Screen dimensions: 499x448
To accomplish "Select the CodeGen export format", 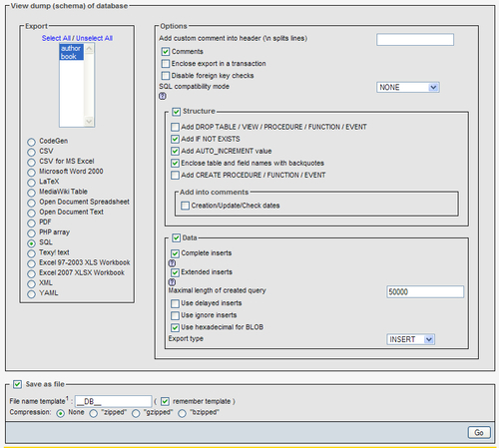I will click(31, 142).
